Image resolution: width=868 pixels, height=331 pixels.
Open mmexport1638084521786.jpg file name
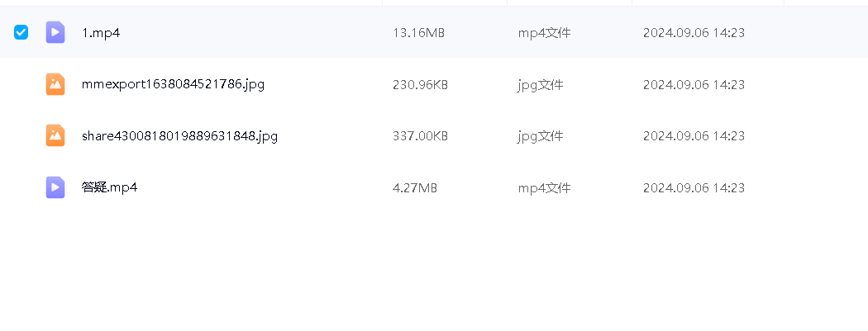coord(173,84)
